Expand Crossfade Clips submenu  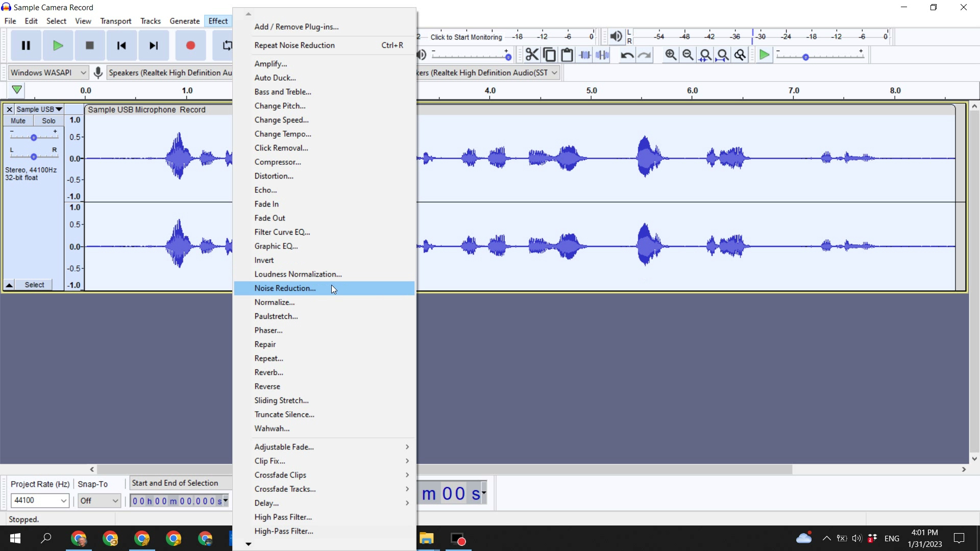pyautogui.click(x=324, y=475)
